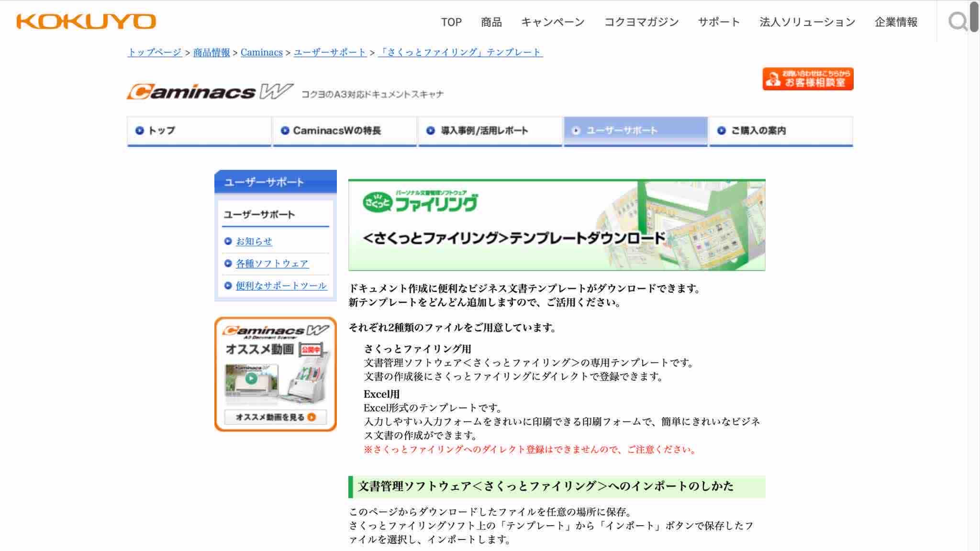
Task: Open the サポート menu item
Action: (719, 22)
